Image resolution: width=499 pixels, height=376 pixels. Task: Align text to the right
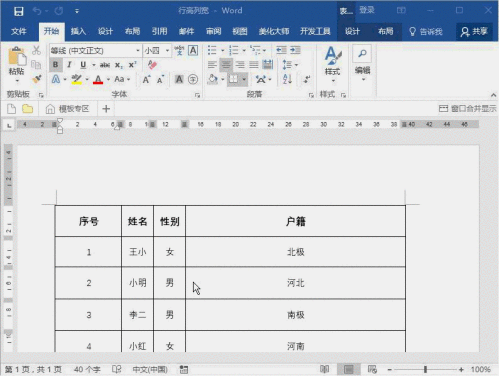pyautogui.click(x=240, y=65)
